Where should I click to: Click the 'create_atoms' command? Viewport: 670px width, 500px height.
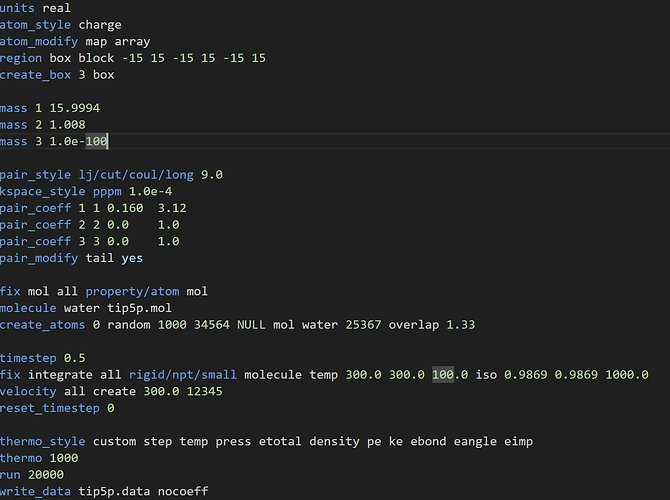[x=43, y=325]
